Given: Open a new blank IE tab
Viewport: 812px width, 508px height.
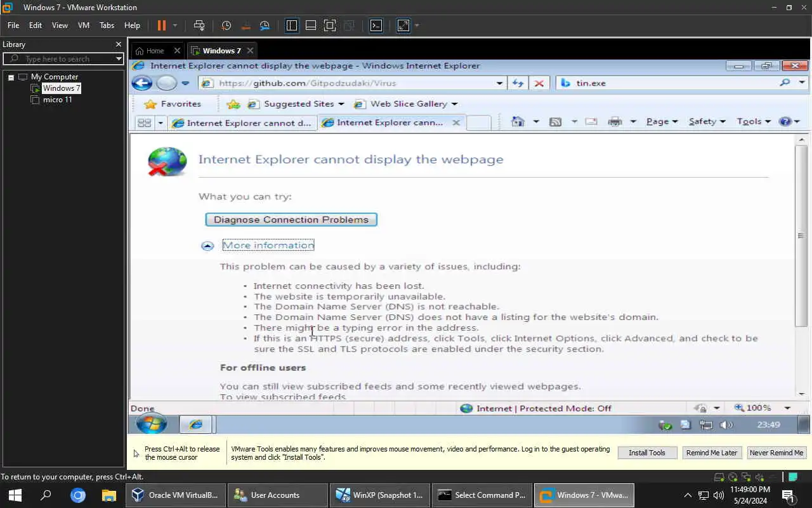Looking at the screenshot, I should [479, 123].
